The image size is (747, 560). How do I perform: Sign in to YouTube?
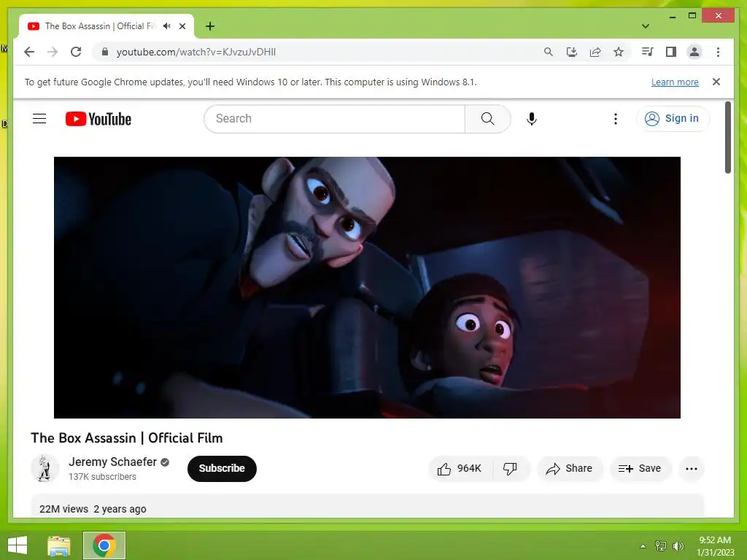click(672, 119)
